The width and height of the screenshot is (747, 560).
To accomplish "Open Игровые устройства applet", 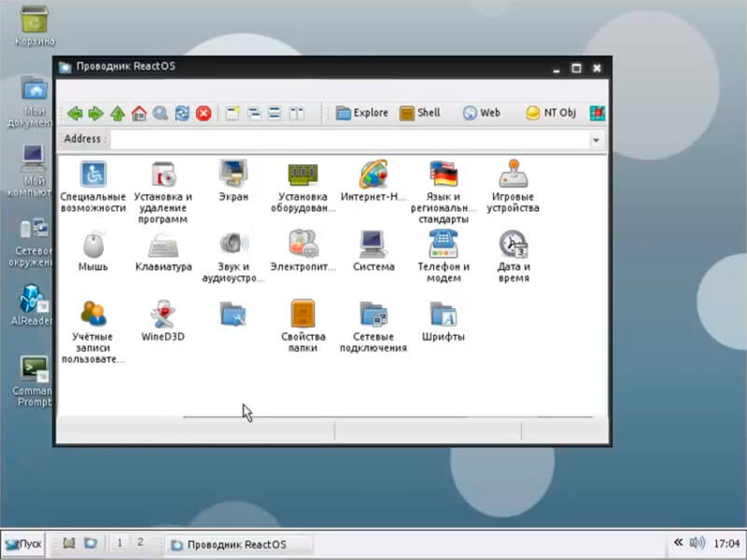I will coord(513,187).
